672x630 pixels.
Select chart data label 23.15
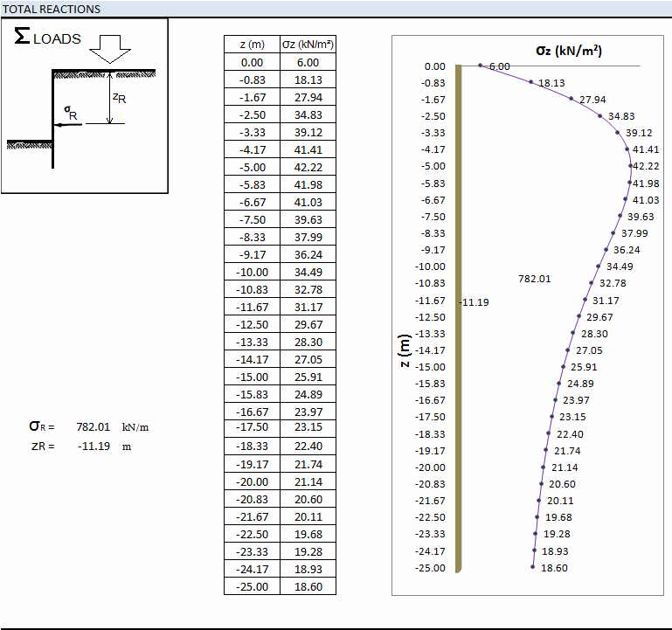[x=572, y=417]
